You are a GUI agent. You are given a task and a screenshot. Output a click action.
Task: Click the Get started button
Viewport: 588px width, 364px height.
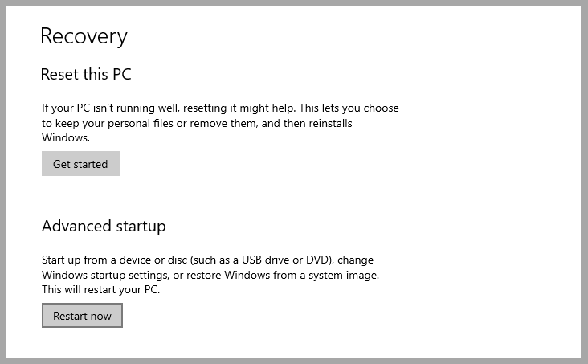coord(80,164)
